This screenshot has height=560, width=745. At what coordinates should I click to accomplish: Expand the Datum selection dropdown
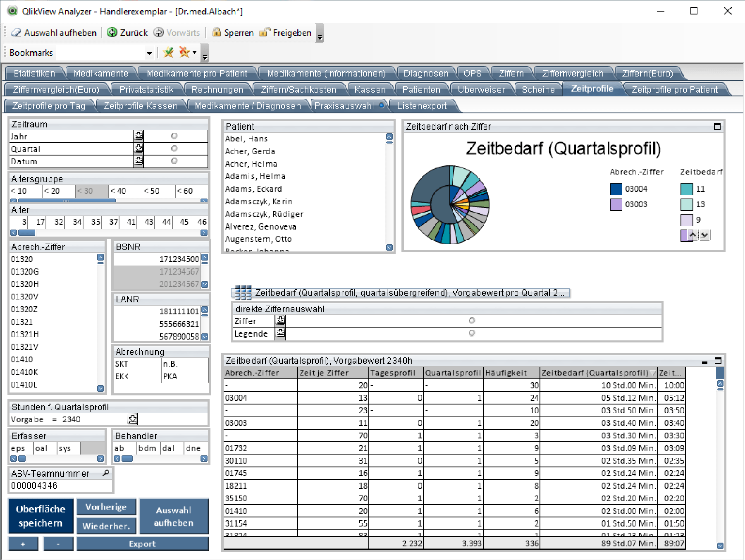coord(138,161)
